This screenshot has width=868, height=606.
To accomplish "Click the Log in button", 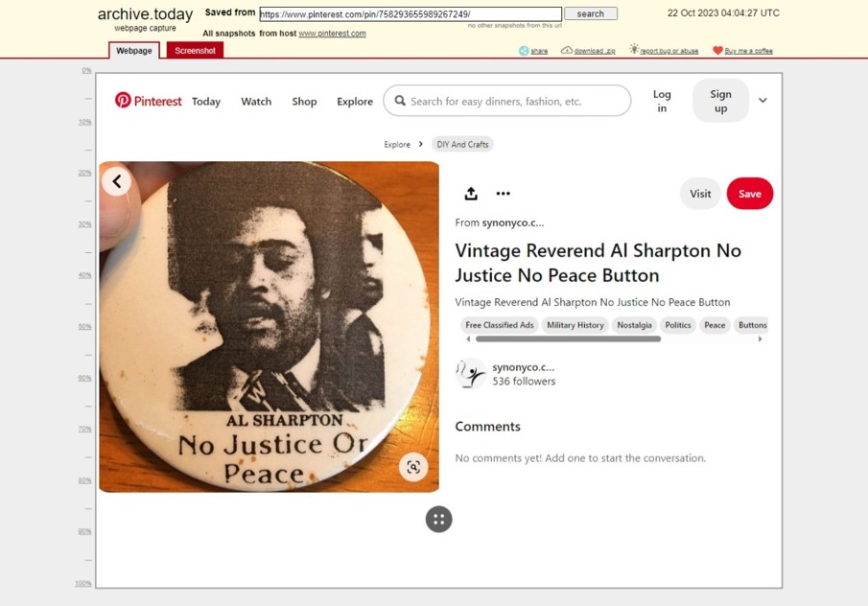I will [662, 101].
